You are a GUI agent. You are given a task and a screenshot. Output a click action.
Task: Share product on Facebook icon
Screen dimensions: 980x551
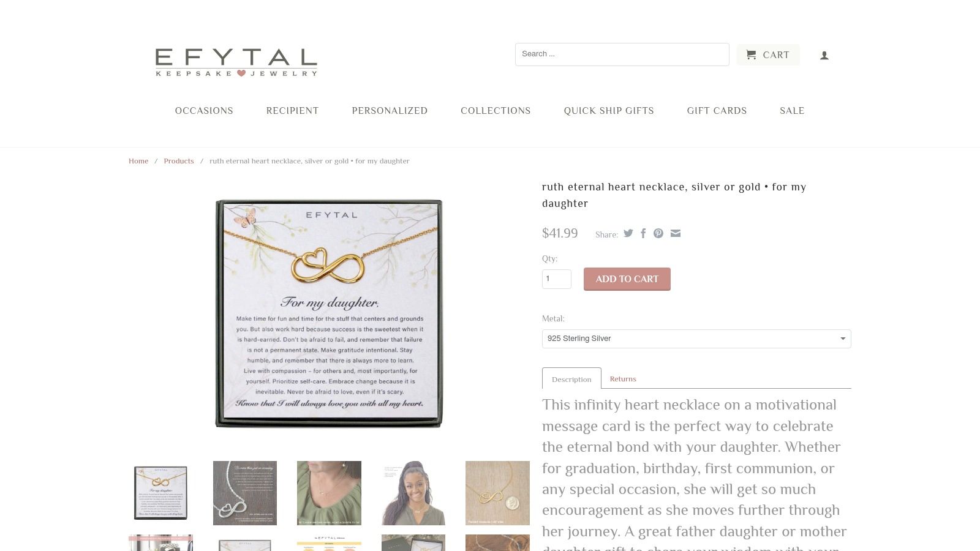coord(643,233)
